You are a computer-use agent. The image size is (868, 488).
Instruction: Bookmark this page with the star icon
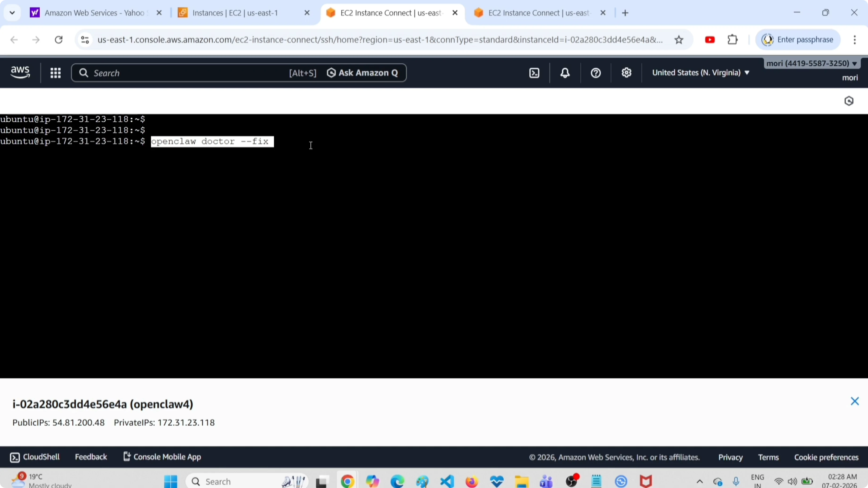(679, 40)
